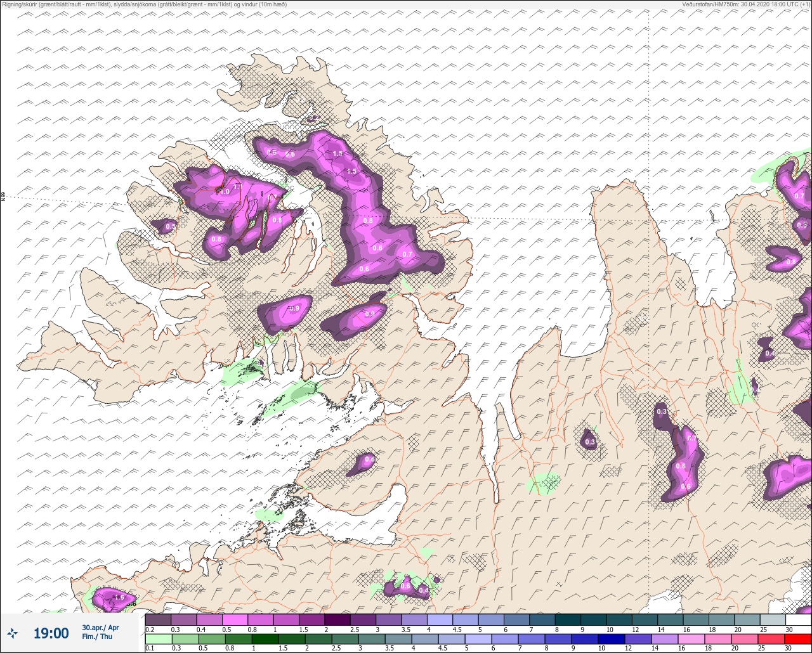Image resolution: width=812 pixels, height=653 pixels.
Task: Click the 19:00 forecast time label
Action: 51,633
